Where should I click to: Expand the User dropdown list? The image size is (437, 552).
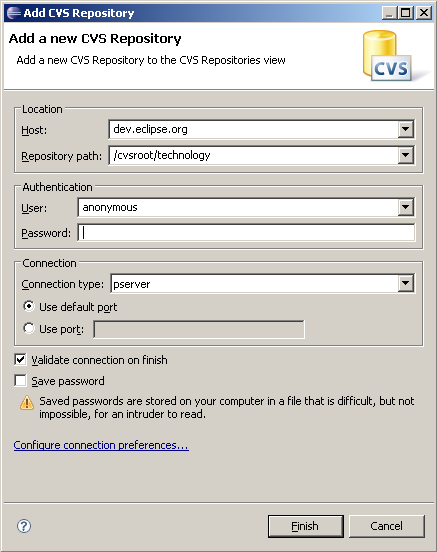click(406, 207)
